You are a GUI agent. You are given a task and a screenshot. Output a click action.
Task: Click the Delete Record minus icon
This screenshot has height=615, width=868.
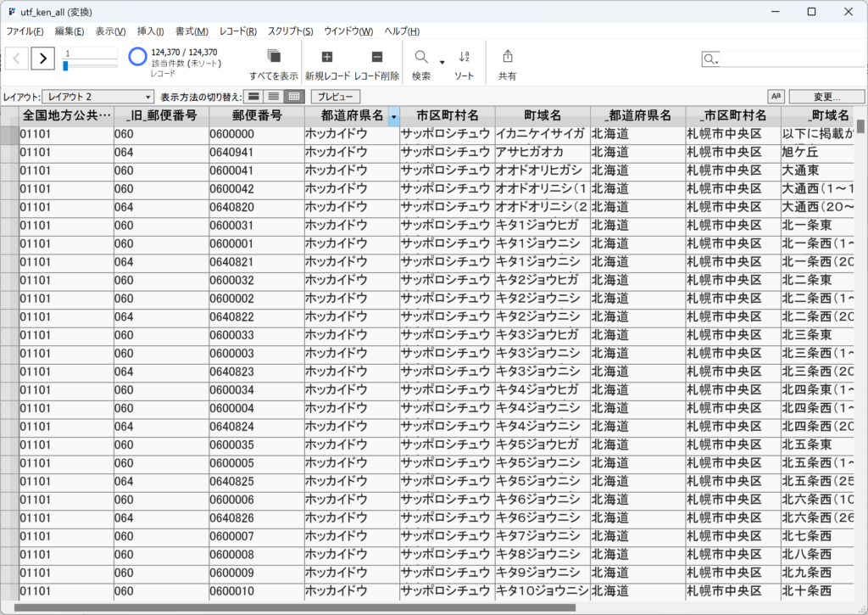click(x=377, y=57)
